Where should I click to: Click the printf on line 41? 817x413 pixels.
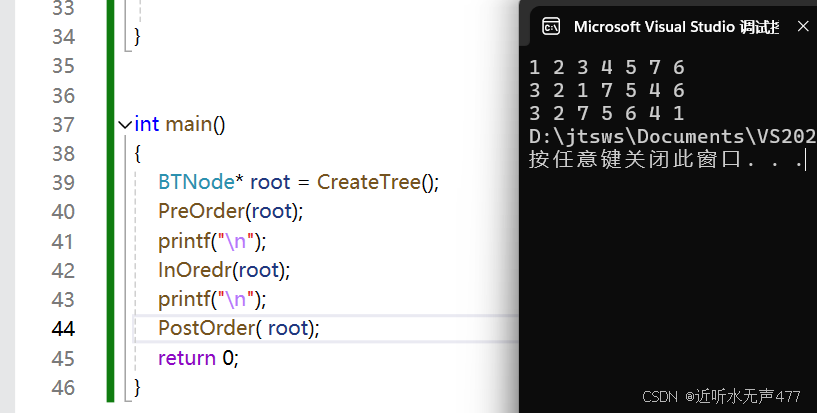click(183, 241)
